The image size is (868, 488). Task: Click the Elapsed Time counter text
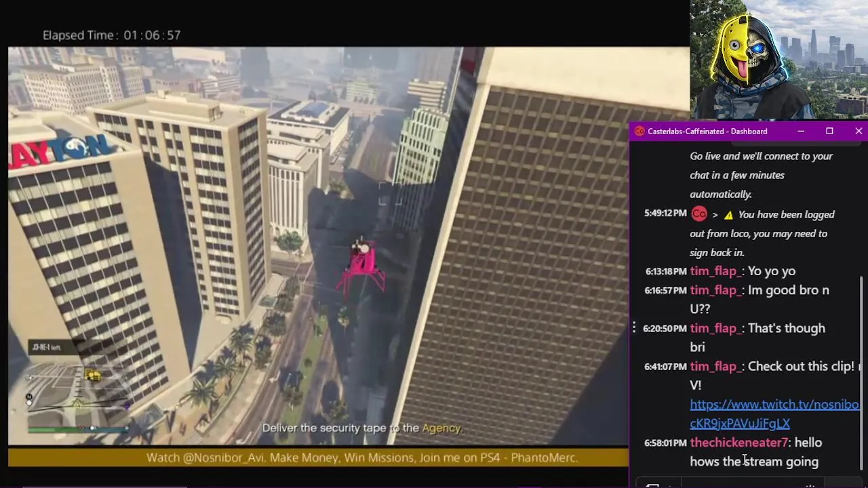(112, 35)
